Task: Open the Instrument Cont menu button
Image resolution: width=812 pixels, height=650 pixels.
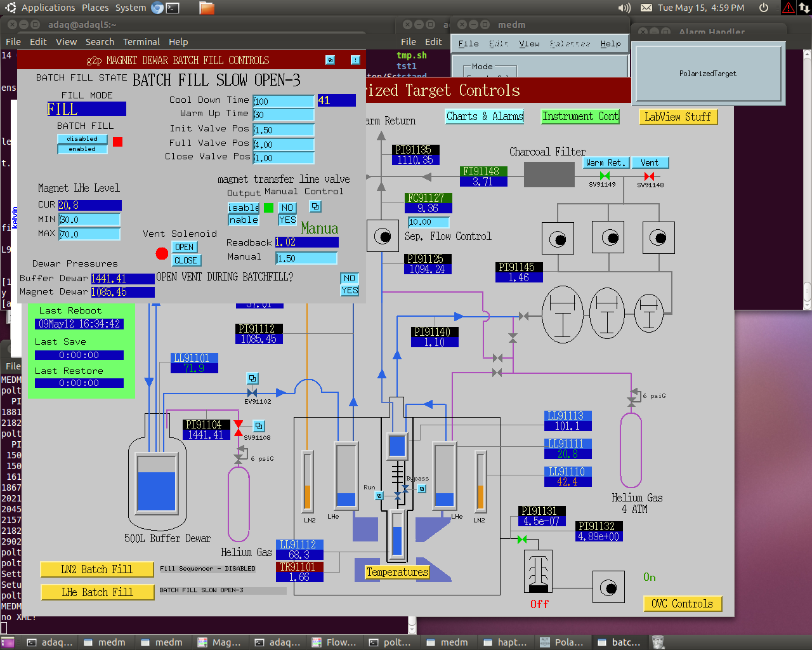Action: (580, 116)
